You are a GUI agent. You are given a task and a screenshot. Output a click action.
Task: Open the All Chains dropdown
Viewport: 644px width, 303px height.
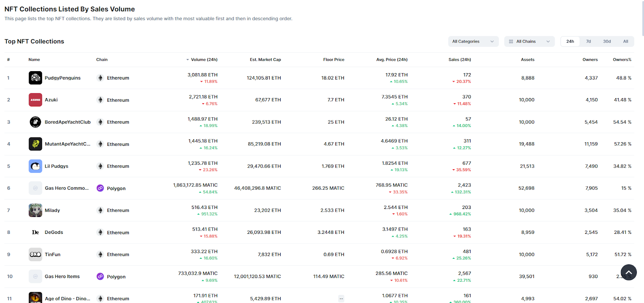click(529, 41)
